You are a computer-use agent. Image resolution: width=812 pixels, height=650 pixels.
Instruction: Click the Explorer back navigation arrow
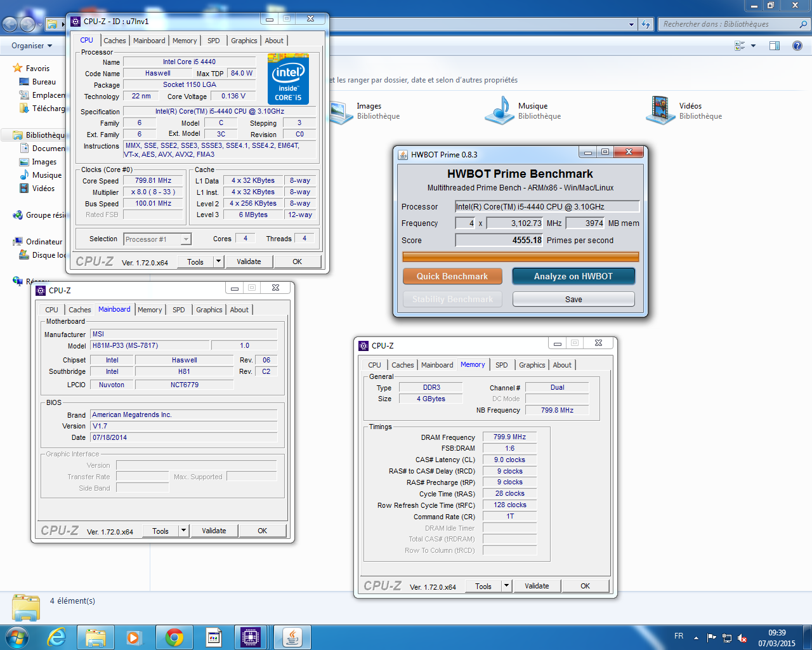pos(10,24)
